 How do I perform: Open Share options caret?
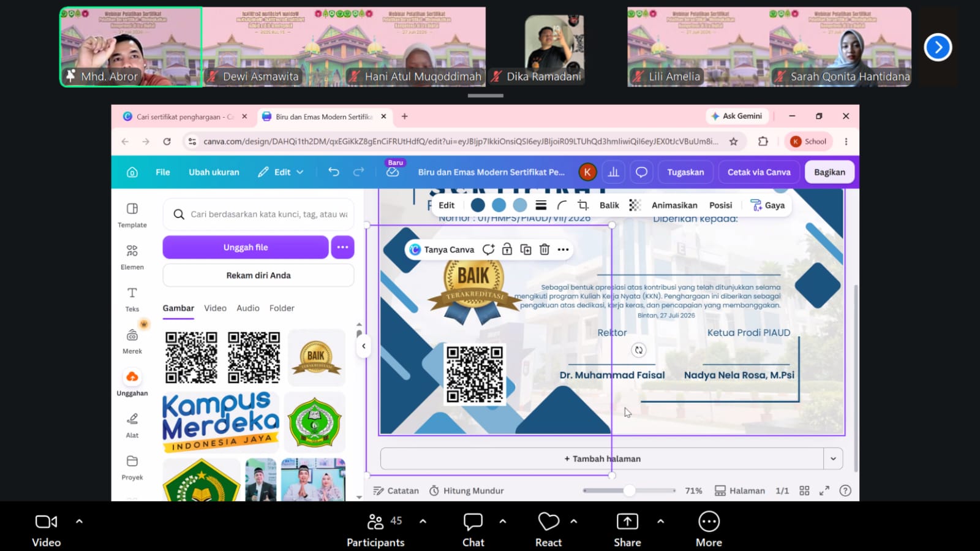pos(660,522)
